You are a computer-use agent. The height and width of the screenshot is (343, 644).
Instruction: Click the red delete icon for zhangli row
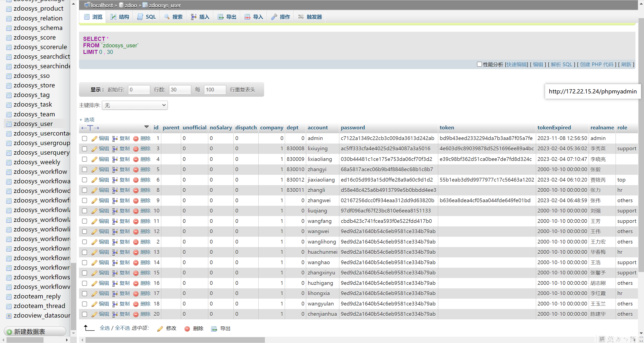coord(136,190)
